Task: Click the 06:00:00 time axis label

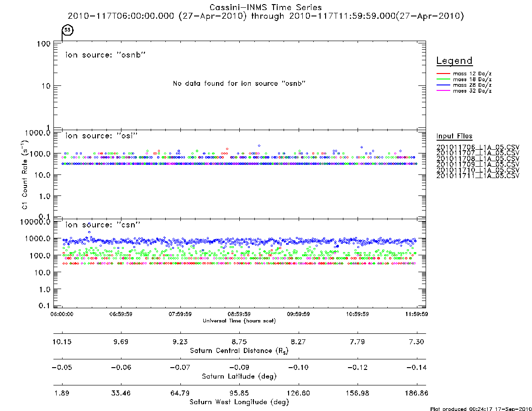Action: [x=62, y=314]
